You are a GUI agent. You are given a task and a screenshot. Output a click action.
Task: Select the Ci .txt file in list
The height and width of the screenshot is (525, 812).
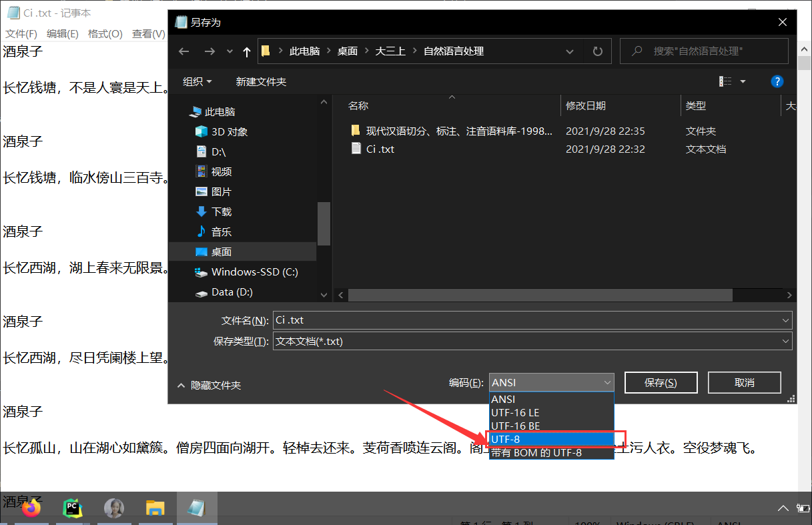tap(372, 149)
